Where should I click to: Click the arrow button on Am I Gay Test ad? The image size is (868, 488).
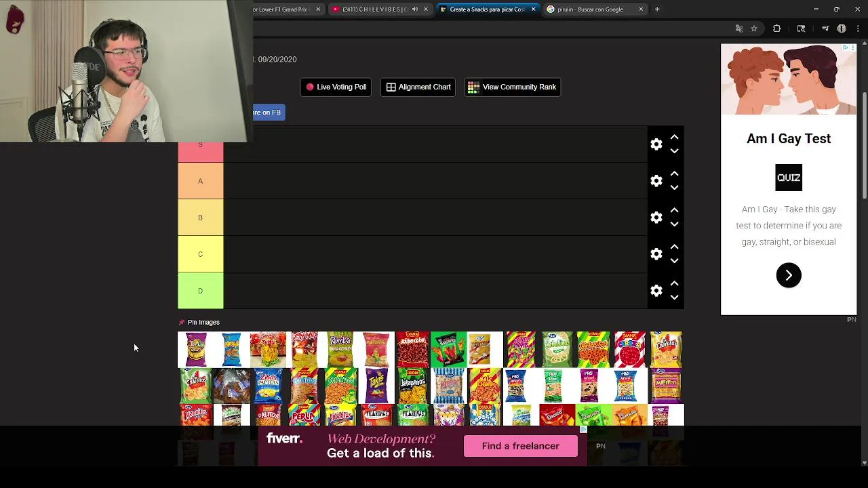click(x=789, y=275)
